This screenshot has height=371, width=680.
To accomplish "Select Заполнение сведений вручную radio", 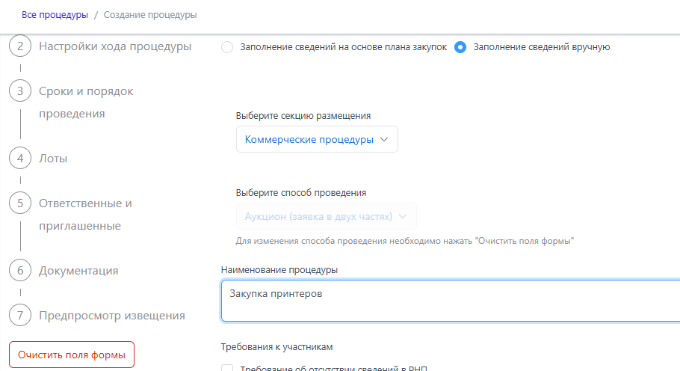I will coord(460,47).
